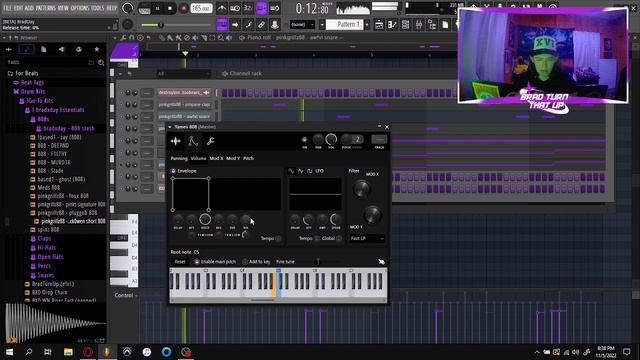
Task: Open the piano roll magnifier zoom tool
Action: pos(220,38)
